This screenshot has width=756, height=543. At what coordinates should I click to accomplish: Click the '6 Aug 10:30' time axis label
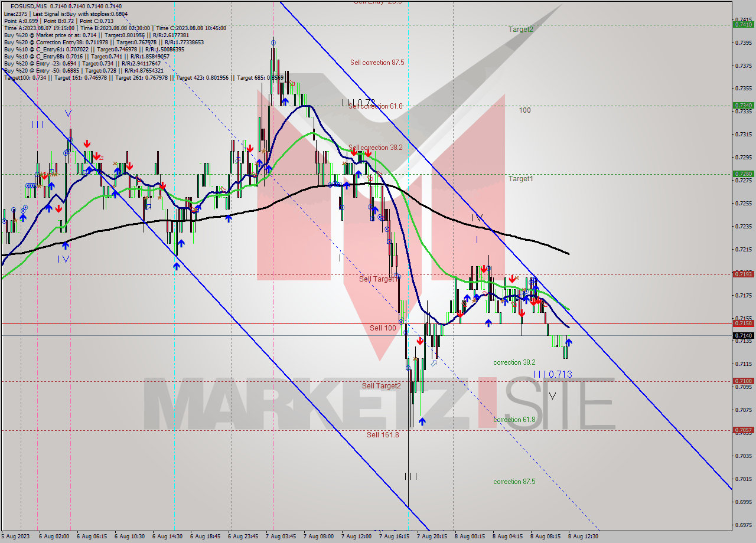pyautogui.click(x=129, y=537)
